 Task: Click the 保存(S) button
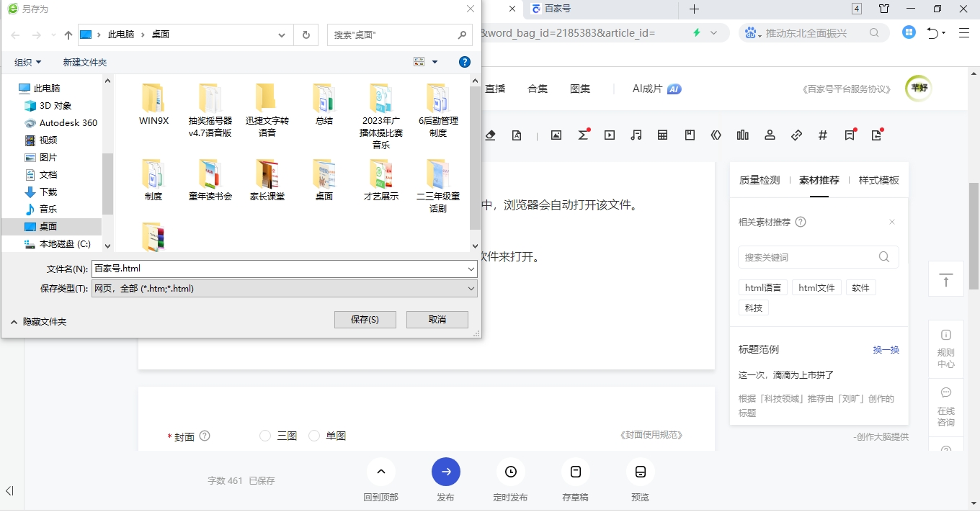pos(365,320)
